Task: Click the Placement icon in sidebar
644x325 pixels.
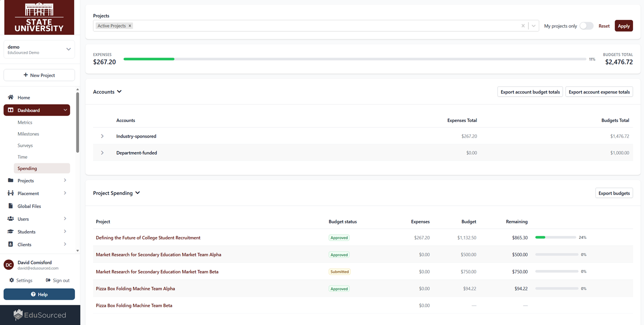Action: [x=11, y=193]
